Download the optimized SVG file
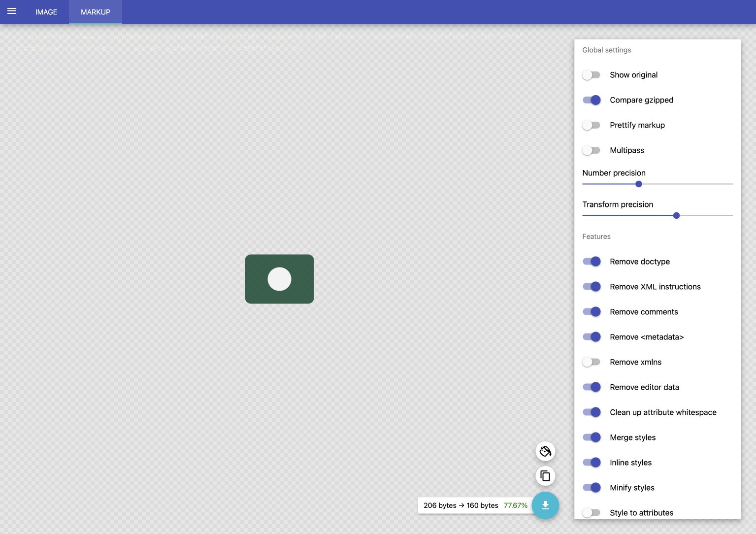This screenshot has height=534, width=756. (x=545, y=505)
